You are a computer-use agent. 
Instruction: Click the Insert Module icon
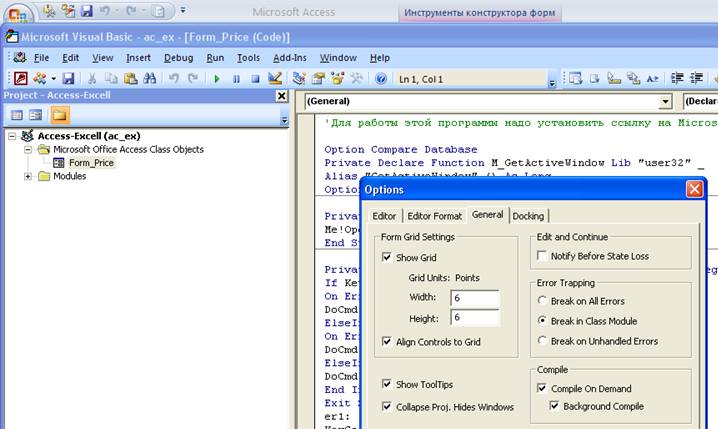[39, 79]
